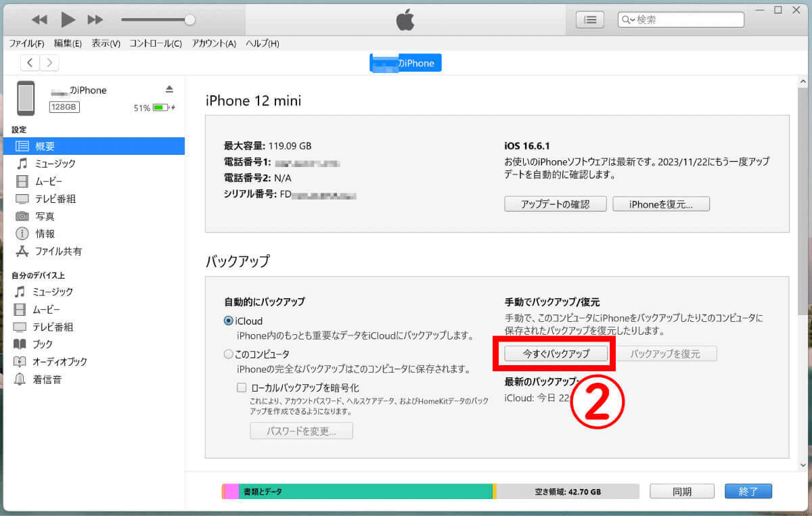Image resolution: width=812 pixels, height=516 pixels.
Task: Click the 書類とデータ storage bar segment
Action: point(365,492)
